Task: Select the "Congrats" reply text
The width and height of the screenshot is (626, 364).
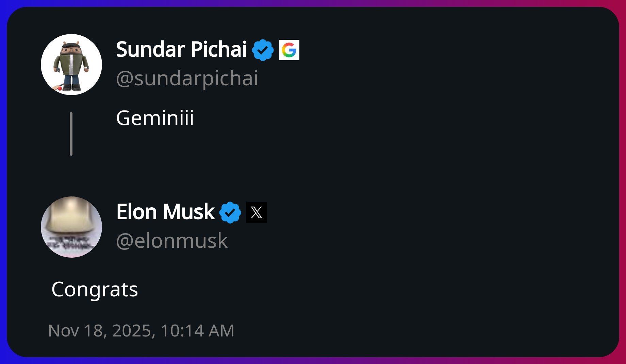Action: 95,290
